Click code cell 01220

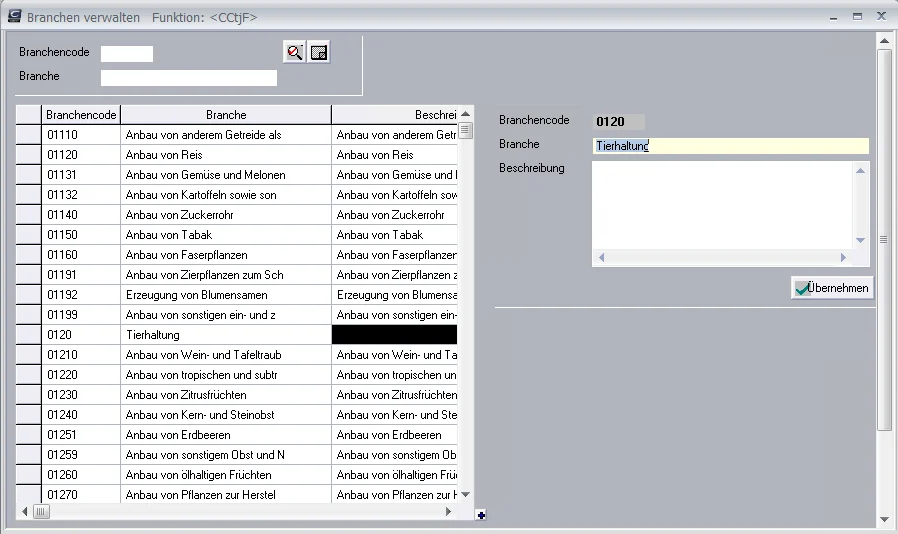(x=81, y=375)
